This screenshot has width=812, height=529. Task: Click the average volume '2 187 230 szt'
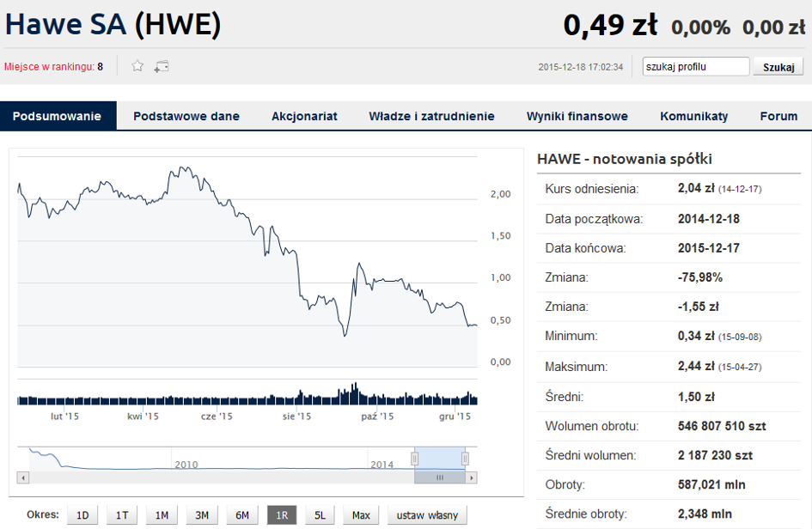click(715, 455)
